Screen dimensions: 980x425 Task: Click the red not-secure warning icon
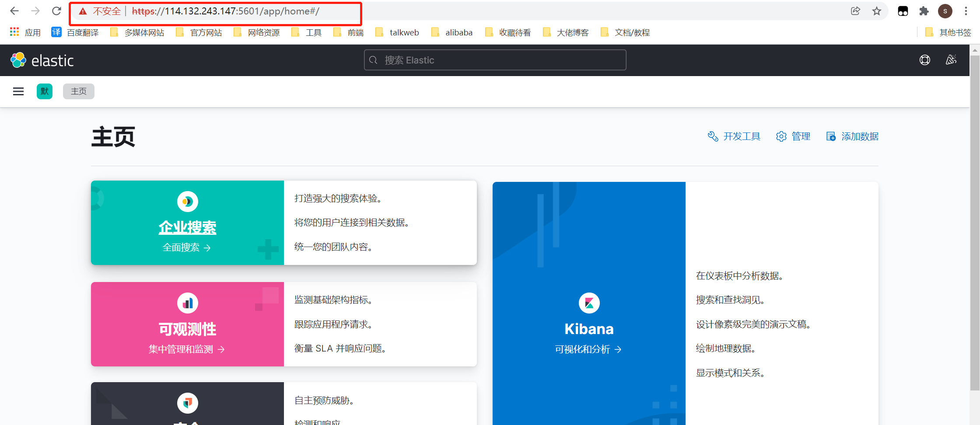click(x=83, y=11)
